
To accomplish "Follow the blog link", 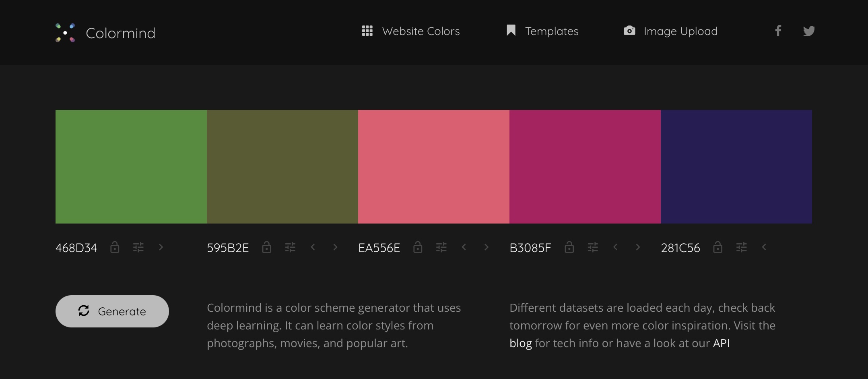I will [x=520, y=343].
